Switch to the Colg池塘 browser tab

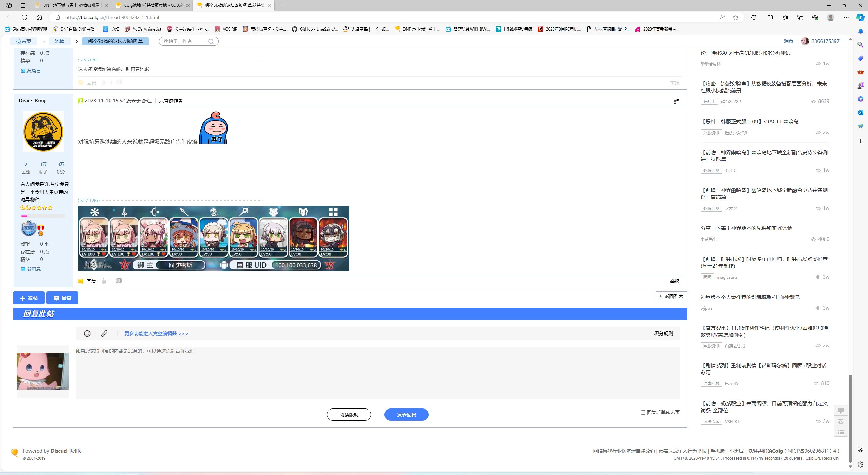pyautogui.click(x=153, y=5)
